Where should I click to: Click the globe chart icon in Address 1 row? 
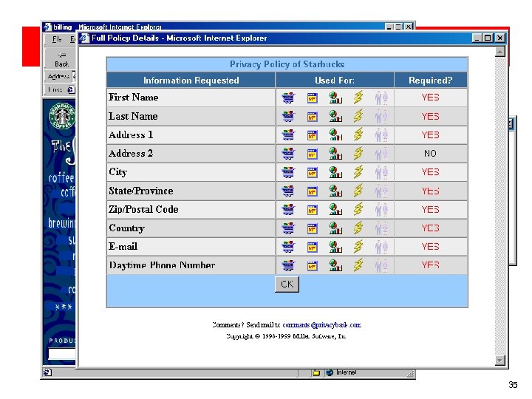coord(335,135)
